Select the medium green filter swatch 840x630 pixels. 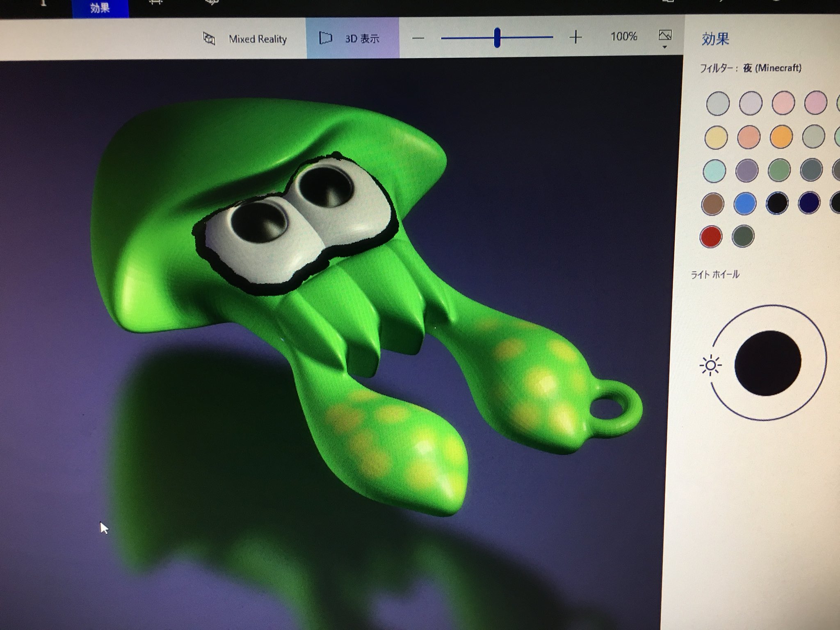pos(779,170)
